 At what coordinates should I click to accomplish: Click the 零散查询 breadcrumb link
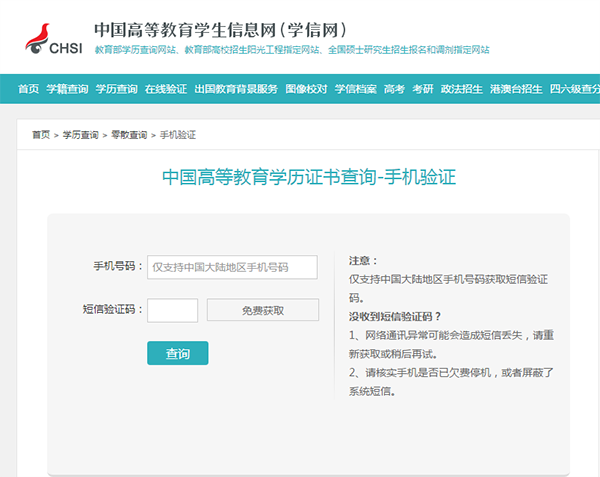click(x=129, y=135)
